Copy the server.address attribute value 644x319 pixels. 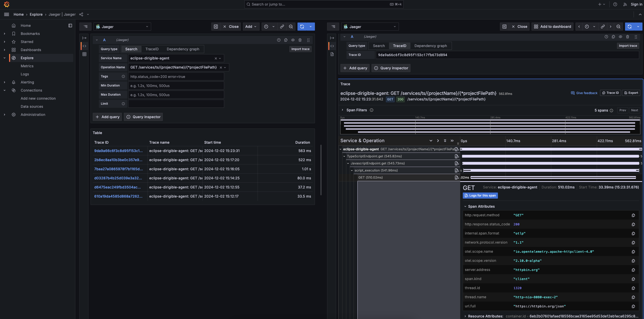point(633,270)
